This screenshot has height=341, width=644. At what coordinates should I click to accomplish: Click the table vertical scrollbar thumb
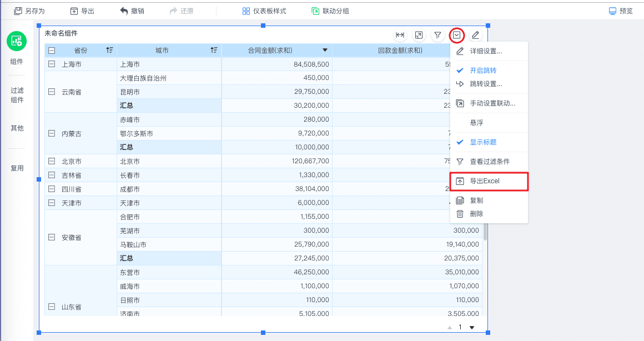(485, 232)
